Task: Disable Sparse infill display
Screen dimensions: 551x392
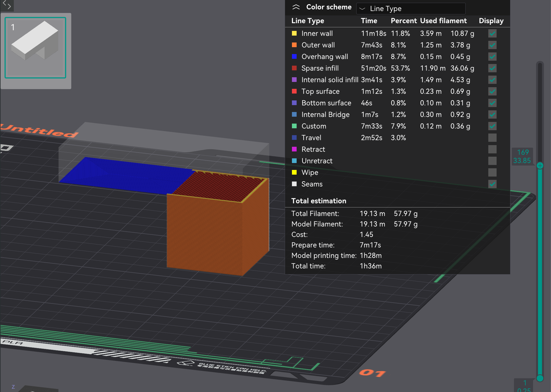Action: 492,68
